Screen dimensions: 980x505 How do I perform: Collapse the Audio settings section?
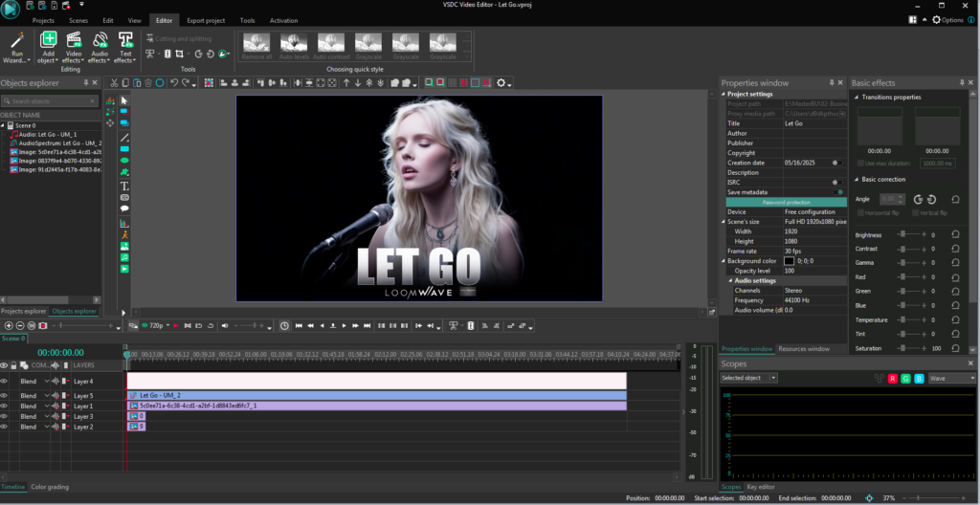tap(730, 280)
